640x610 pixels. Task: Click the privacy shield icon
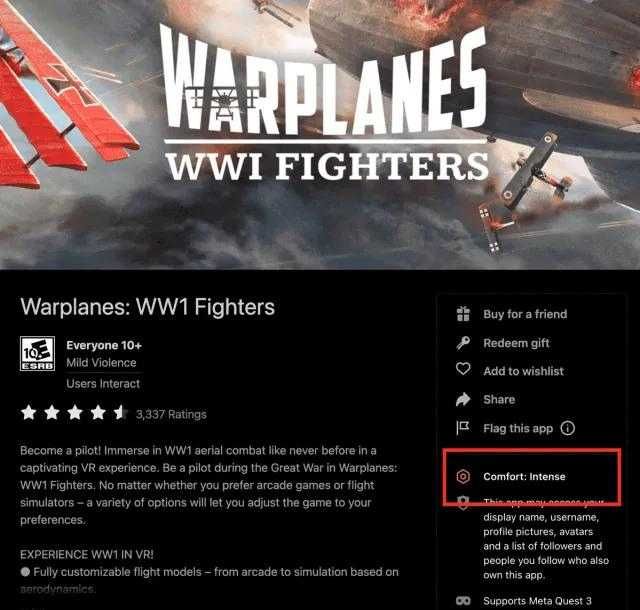pos(463,503)
